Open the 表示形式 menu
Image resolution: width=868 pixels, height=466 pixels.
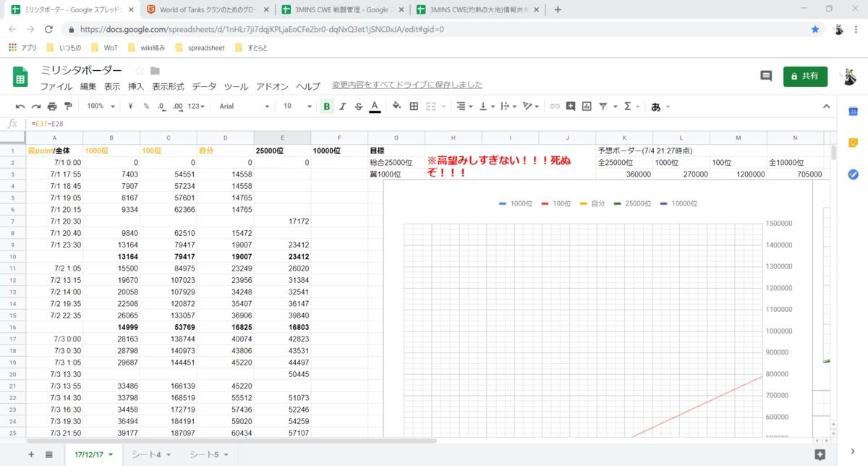168,86
